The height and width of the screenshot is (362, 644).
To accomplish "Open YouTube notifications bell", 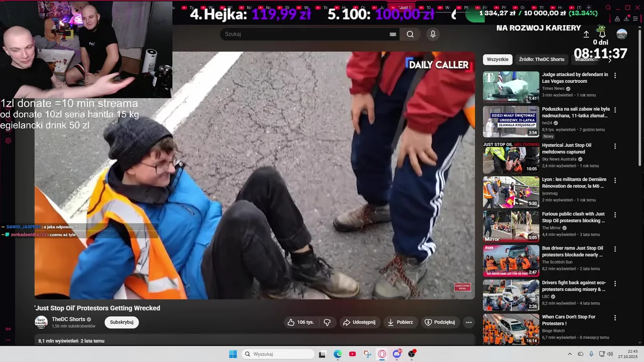I will [x=602, y=34].
